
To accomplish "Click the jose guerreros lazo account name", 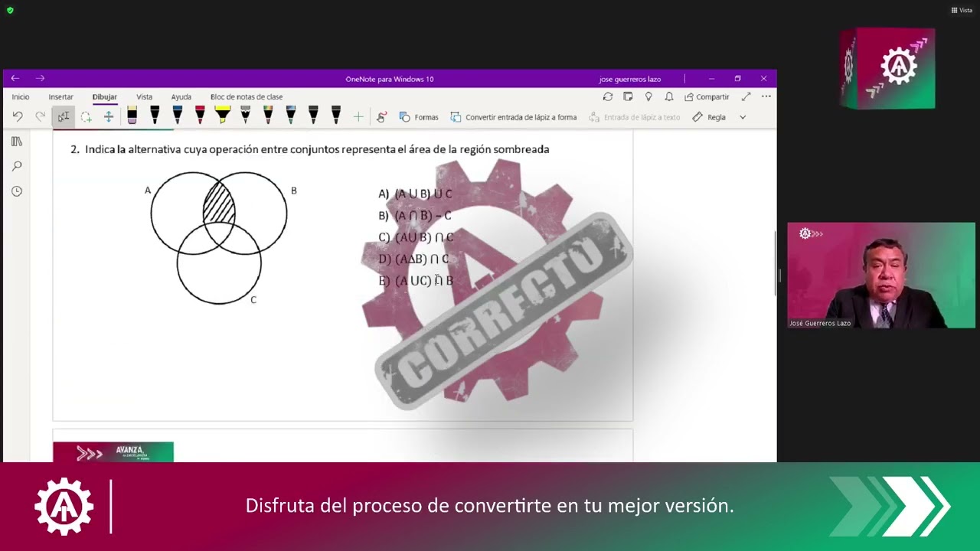I will (x=630, y=79).
